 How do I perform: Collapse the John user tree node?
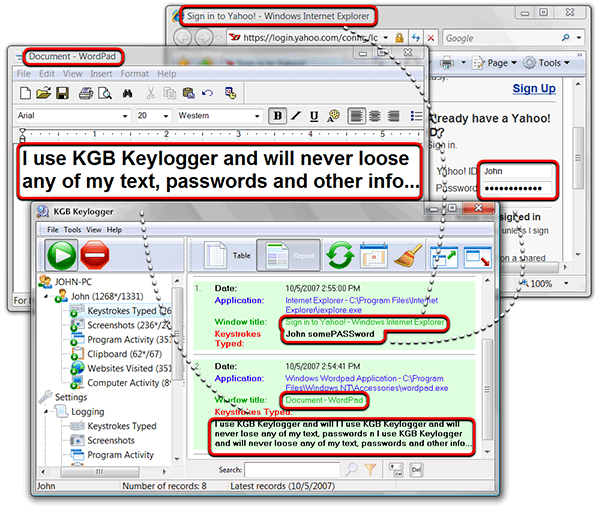[x=46, y=296]
